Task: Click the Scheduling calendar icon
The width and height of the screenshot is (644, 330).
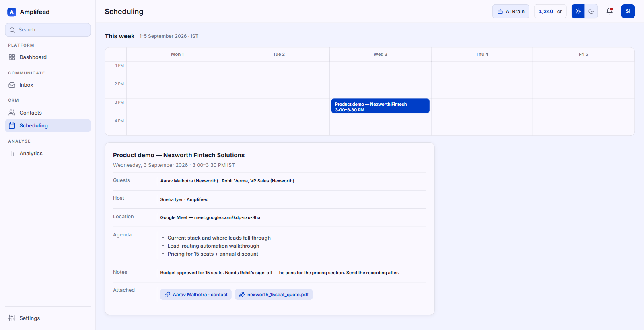Action: 12,126
